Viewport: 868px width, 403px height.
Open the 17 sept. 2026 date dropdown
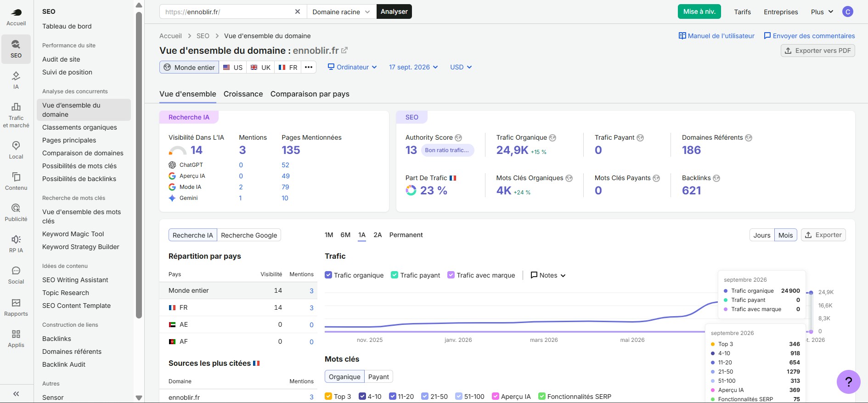[413, 67]
